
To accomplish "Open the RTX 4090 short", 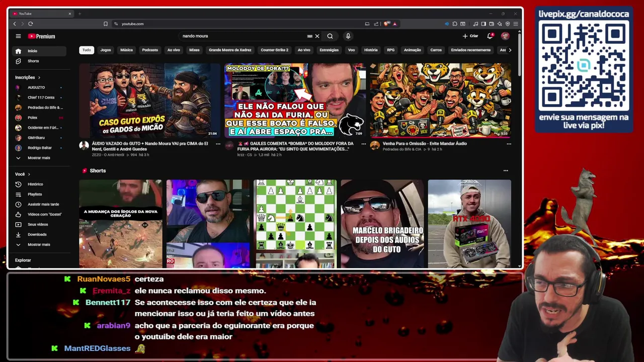I will (x=469, y=224).
